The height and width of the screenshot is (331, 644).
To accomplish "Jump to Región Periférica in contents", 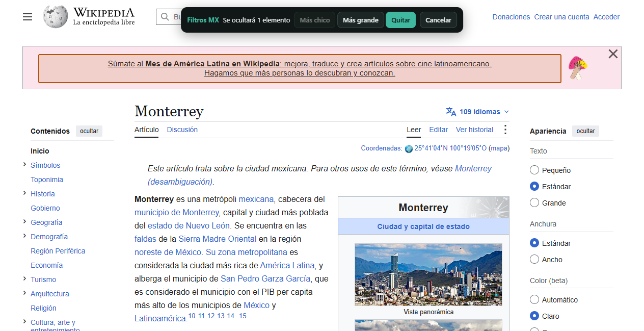I will (58, 251).
